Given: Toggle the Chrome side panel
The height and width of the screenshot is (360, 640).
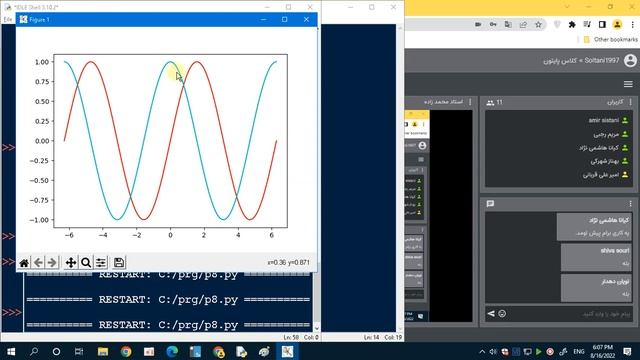Looking at the screenshot, I should (602, 24).
